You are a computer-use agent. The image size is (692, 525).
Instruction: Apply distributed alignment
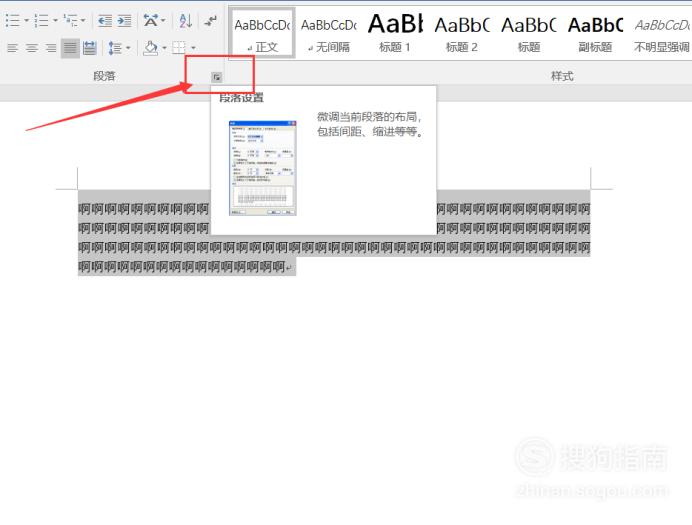[x=90, y=48]
